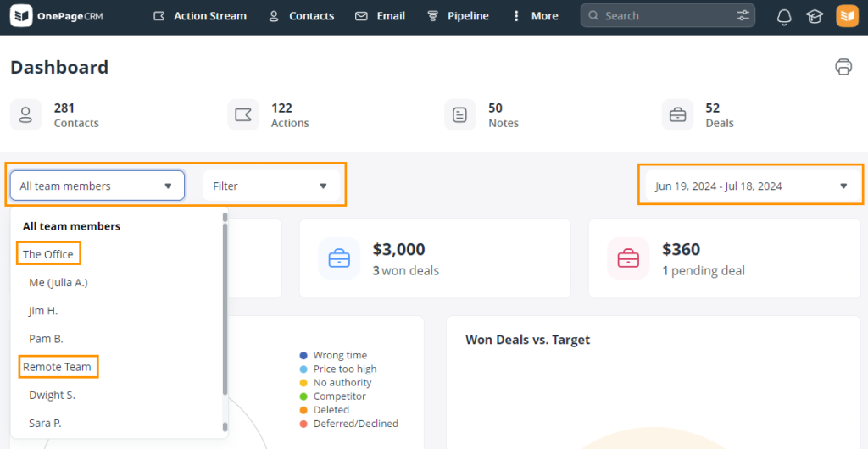
Task: Print the dashboard with printer icon
Action: (843, 67)
